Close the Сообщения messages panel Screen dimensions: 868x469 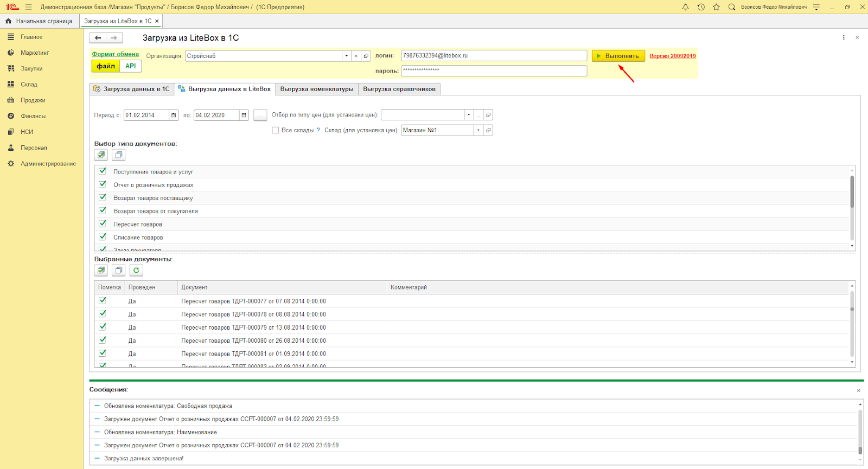(859, 390)
